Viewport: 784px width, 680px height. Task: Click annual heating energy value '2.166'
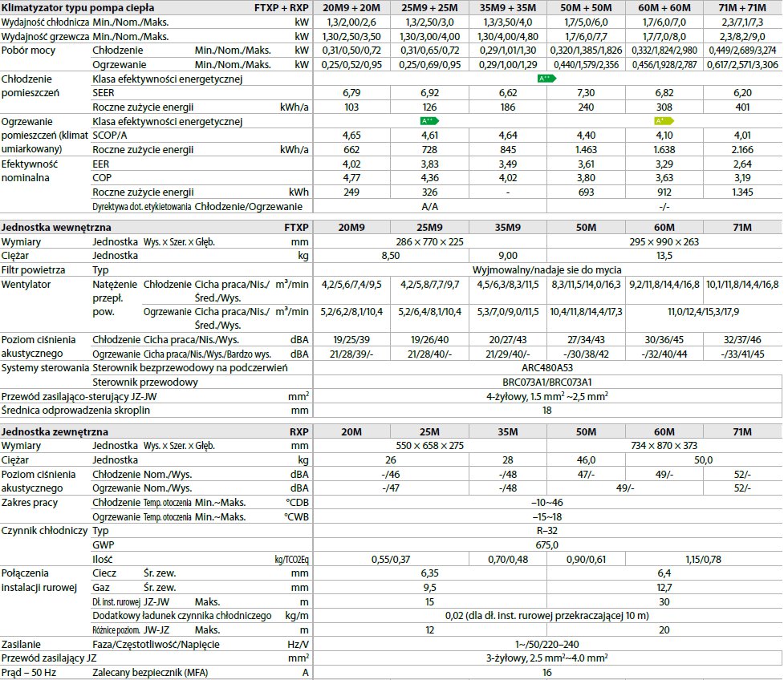point(742,149)
